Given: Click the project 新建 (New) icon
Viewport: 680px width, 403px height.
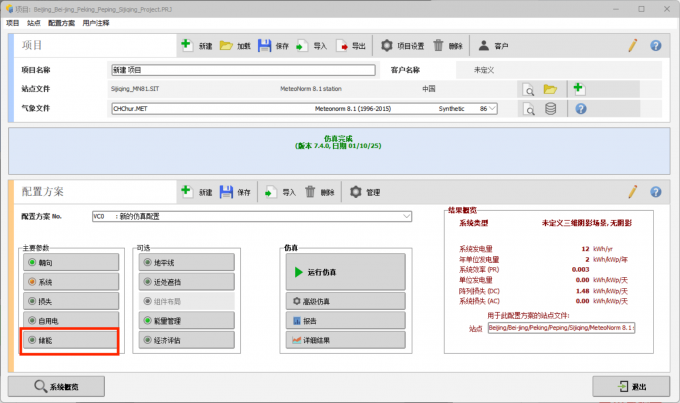Looking at the screenshot, I should pos(186,45).
